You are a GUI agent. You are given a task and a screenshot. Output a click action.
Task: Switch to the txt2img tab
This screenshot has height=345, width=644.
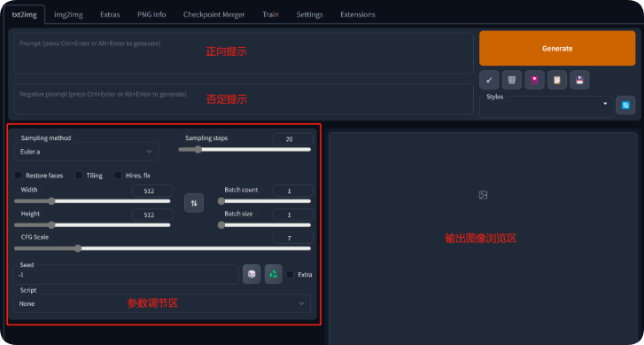point(25,14)
